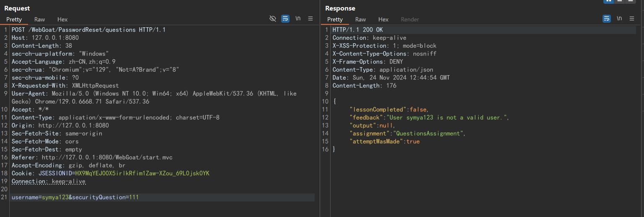Toggle hide non-printable eye icon in Request

(x=273, y=19)
